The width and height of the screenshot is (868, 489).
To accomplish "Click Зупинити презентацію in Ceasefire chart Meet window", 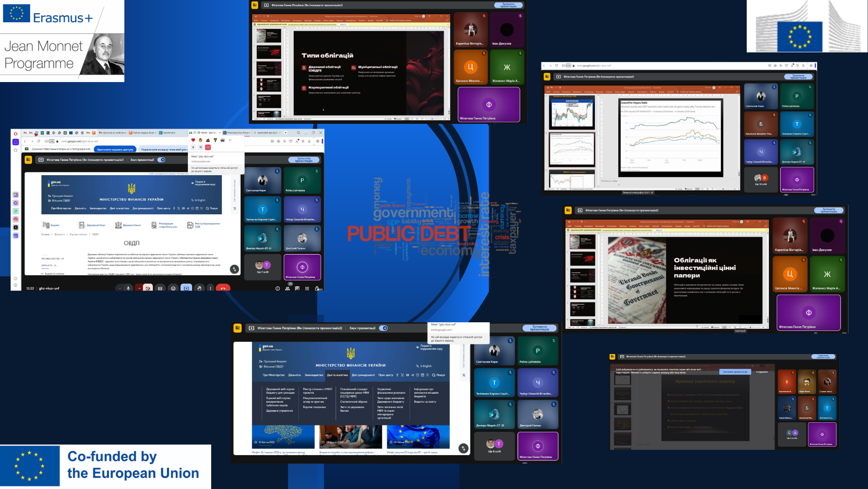I will (798, 76).
